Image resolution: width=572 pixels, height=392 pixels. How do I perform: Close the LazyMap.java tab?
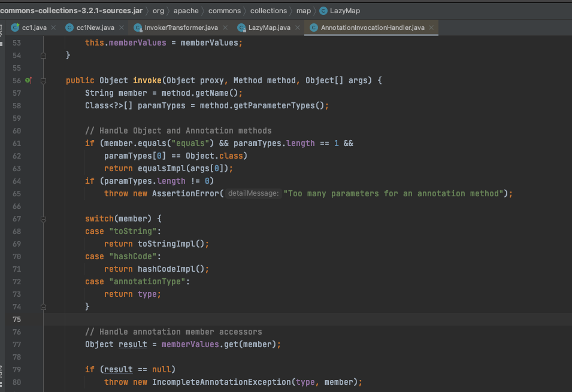298,28
